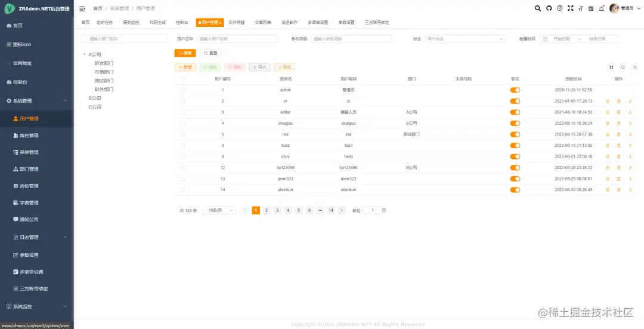Open the notification bell icon
The image size is (644, 329).
click(x=602, y=8)
